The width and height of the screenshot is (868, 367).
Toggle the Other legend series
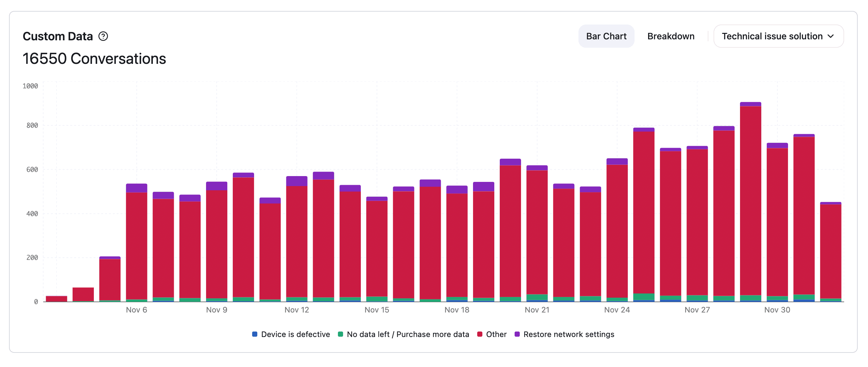click(x=496, y=334)
